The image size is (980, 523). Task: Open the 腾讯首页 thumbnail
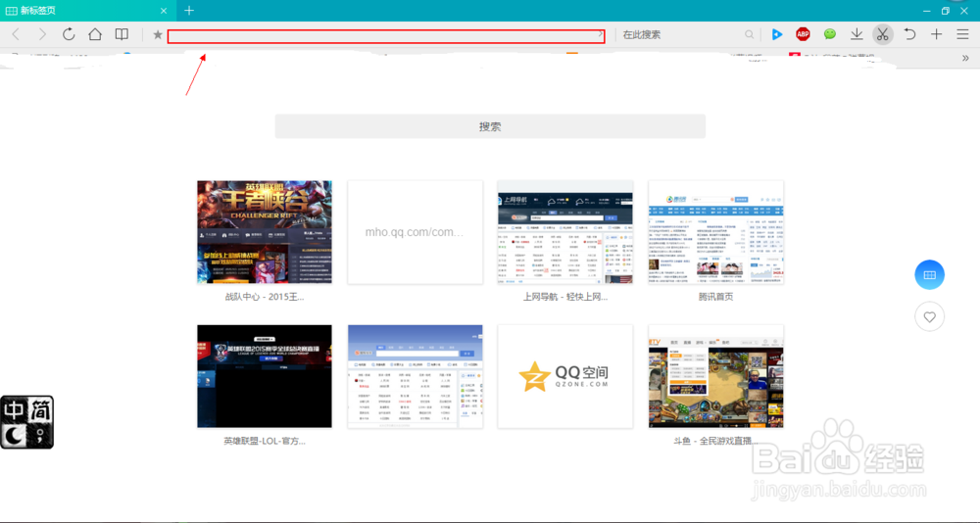[x=716, y=232]
